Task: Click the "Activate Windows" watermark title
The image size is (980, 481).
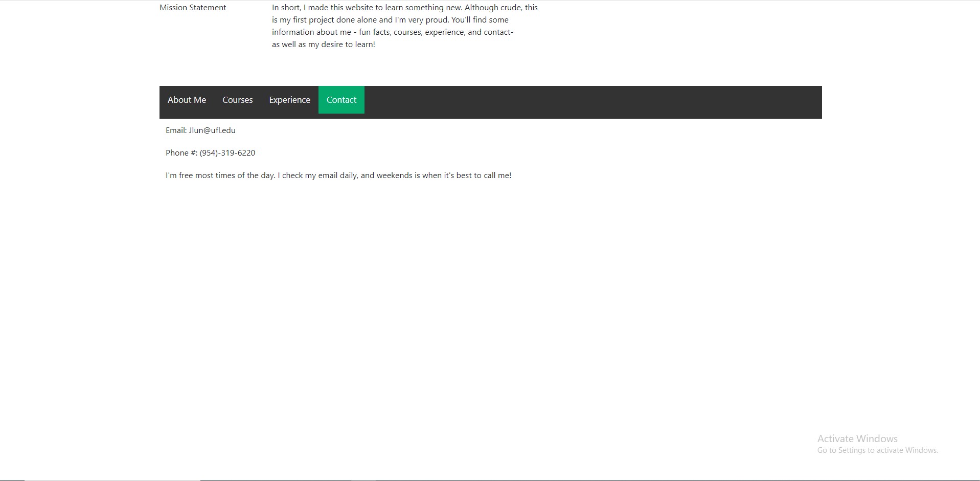Action: [857, 439]
